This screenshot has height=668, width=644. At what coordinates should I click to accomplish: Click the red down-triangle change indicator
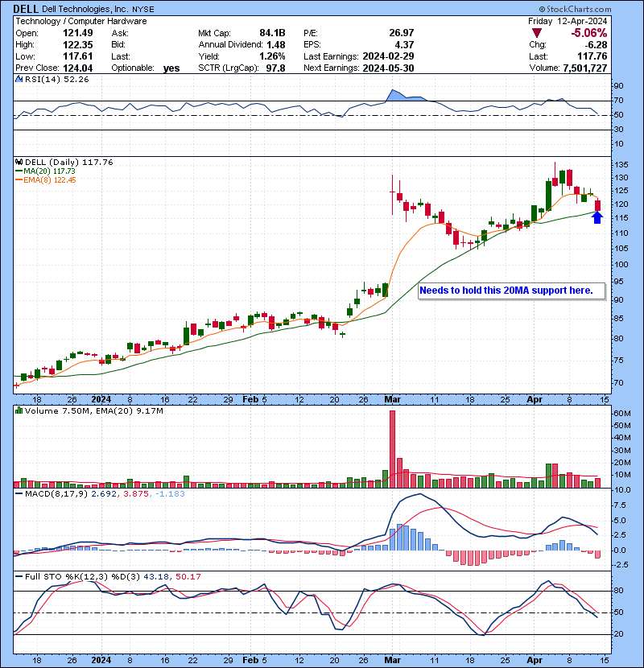coord(537,33)
